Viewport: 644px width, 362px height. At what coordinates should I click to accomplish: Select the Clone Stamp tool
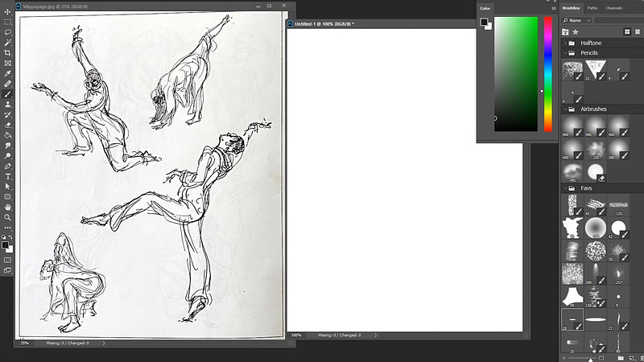tap(7, 105)
